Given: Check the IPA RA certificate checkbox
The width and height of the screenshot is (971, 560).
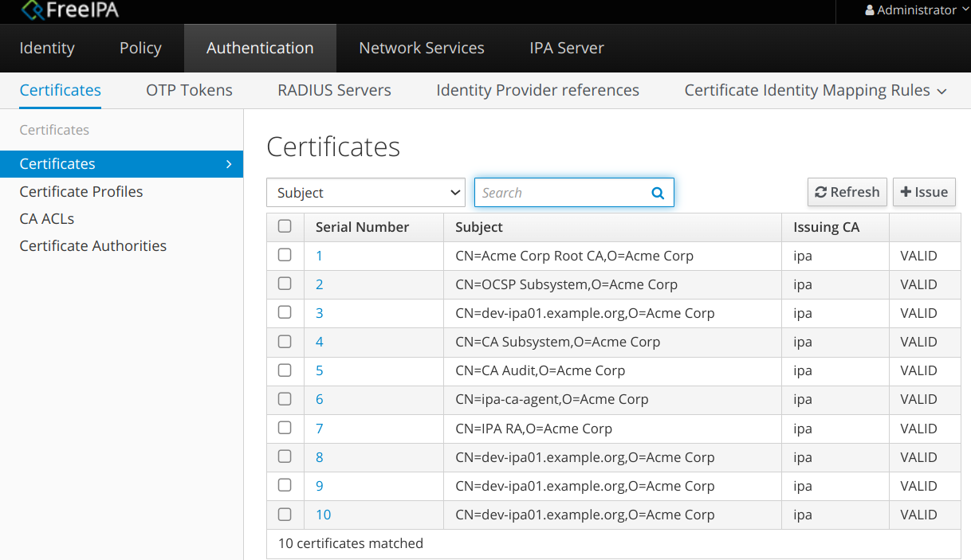Looking at the screenshot, I should pyautogui.click(x=285, y=428).
